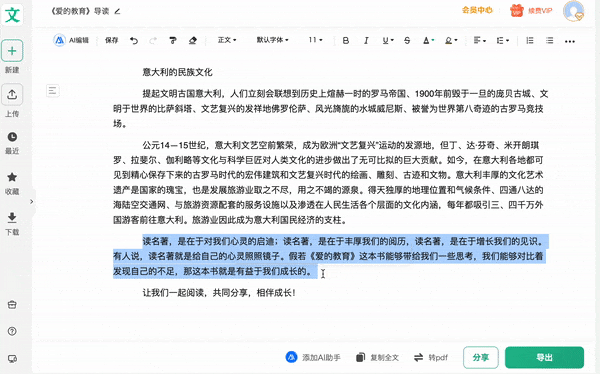
Task: Open the 上传 upload button in sidebar
Action: point(12,95)
